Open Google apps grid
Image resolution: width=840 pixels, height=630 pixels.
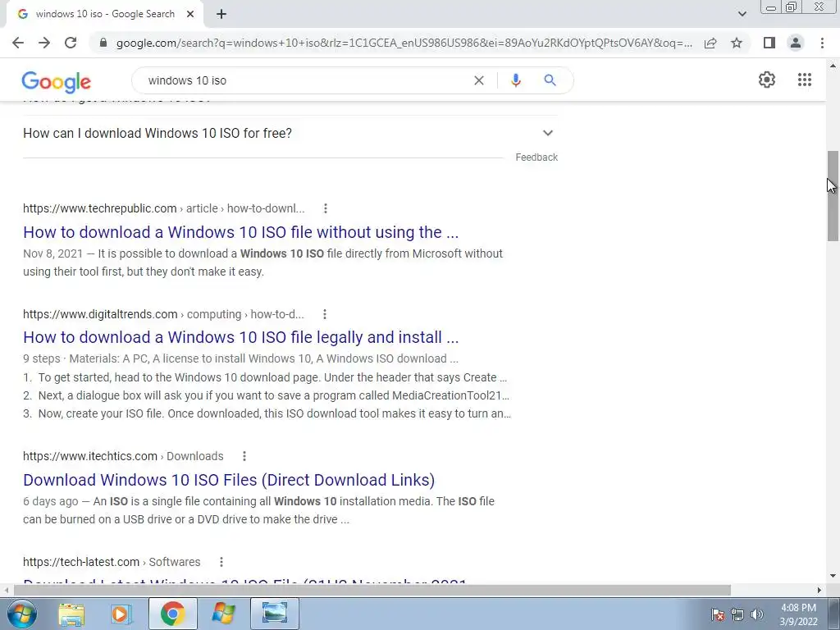[x=805, y=80]
